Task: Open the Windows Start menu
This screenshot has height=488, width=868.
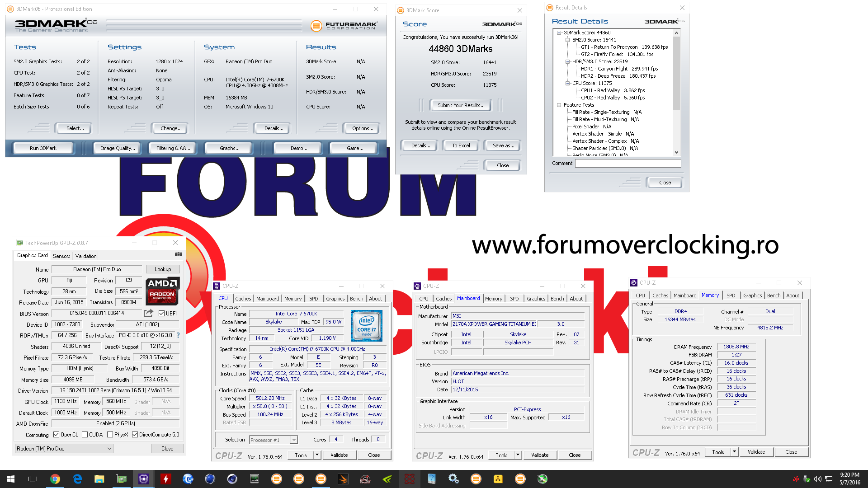Action: coord(11,479)
